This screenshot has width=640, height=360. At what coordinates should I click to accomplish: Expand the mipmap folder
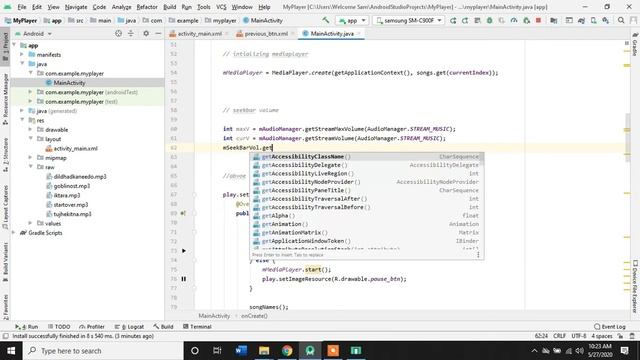click(30, 158)
